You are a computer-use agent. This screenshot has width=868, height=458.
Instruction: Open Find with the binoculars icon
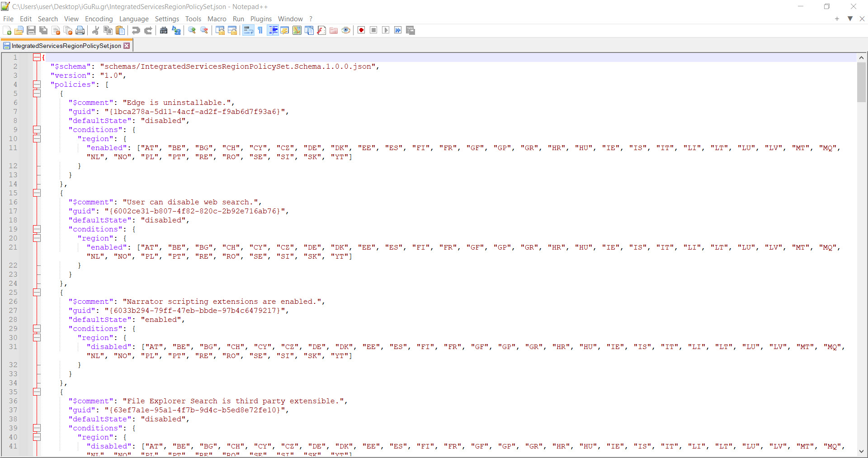(x=164, y=30)
